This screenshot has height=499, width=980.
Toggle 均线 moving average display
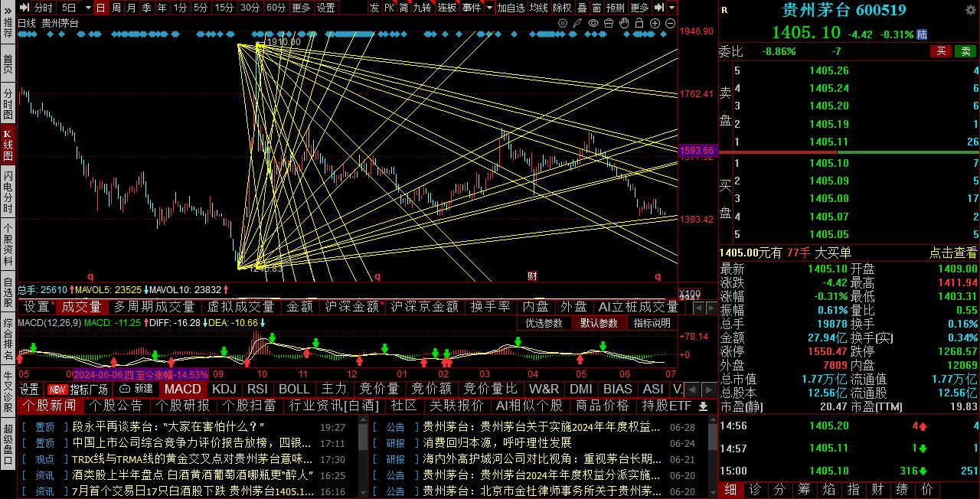pyautogui.click(x=538, y=8)
